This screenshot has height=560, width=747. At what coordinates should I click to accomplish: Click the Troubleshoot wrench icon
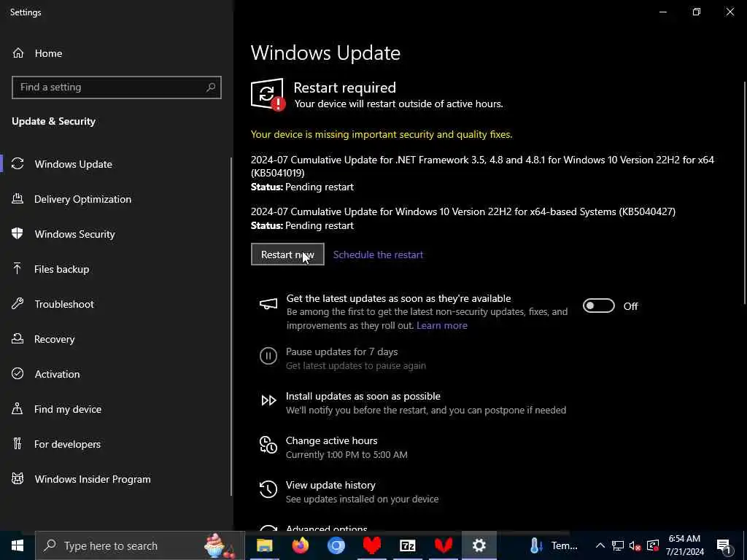click(x=18, y=304)
